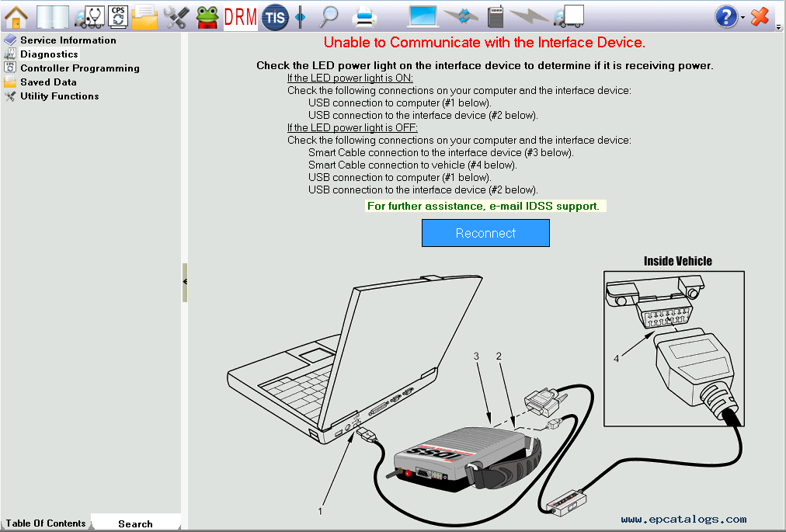This screenshot has height=532, width=786.
Task: Open the service information book icon
Action: coord(53,17)
